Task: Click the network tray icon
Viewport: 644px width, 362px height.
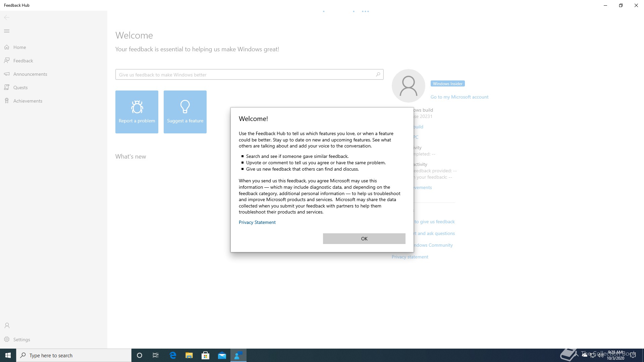Action: tap(593, 355)
